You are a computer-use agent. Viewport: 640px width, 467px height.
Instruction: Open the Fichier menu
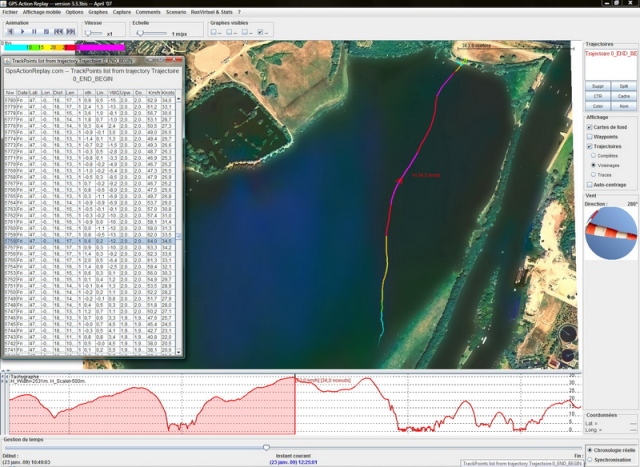click(10, 12)
